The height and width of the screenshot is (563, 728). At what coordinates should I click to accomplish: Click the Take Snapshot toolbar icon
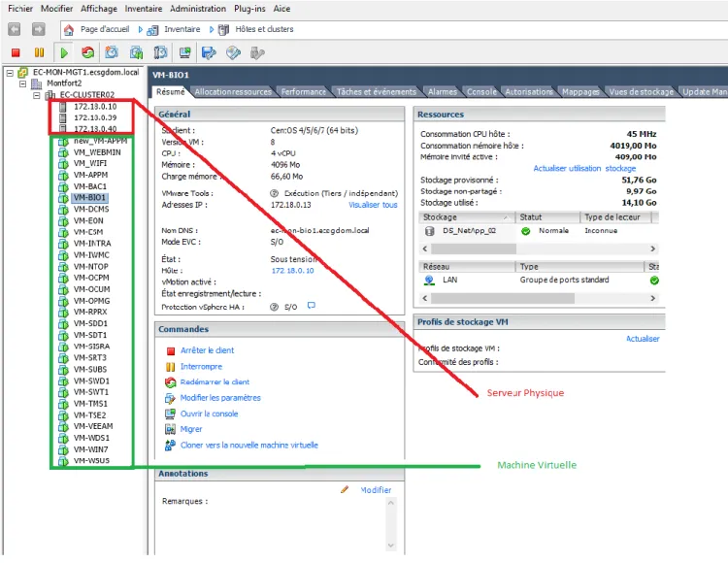(112, 52)
